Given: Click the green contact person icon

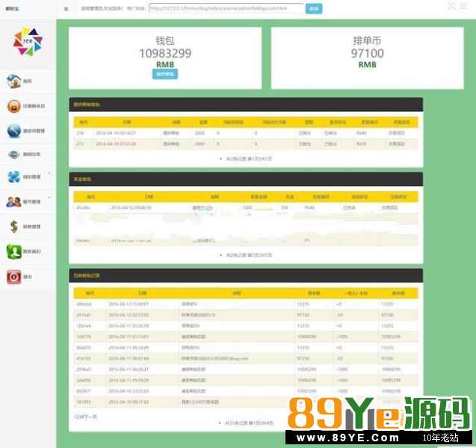Looking at the screenshot, I should (x=14, y=252).
